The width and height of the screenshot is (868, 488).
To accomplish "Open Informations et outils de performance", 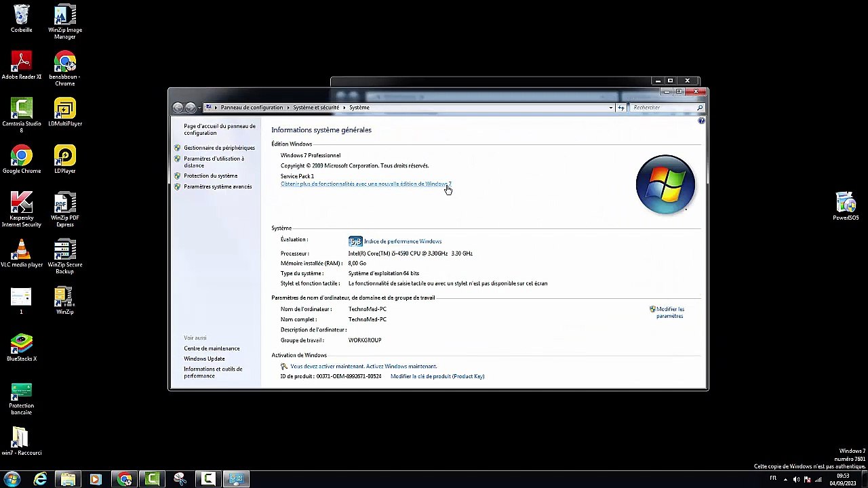I will (213, 372).
